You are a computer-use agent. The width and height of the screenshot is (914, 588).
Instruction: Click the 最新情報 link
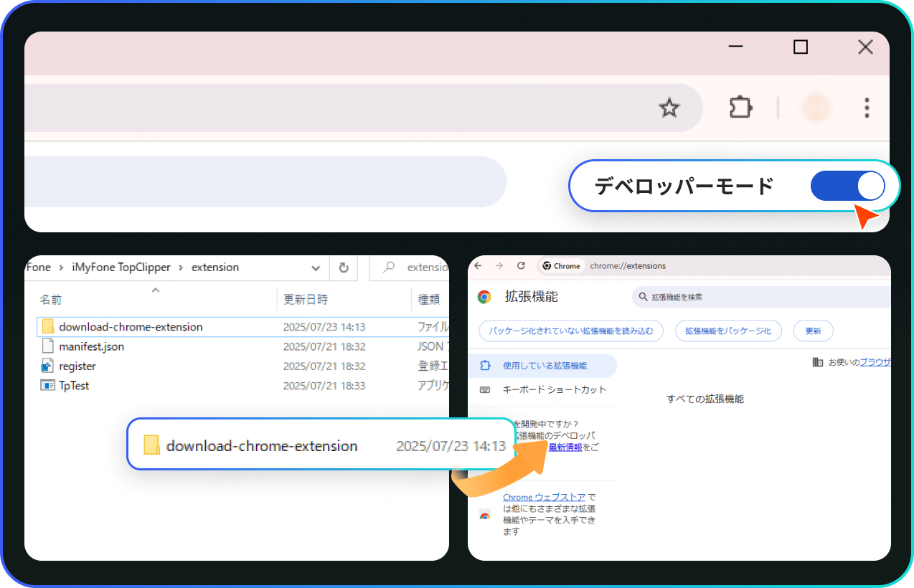565,447
